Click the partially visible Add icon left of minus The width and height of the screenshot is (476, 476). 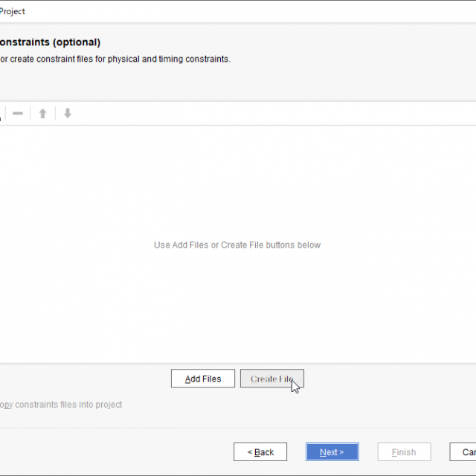(1, 114)
